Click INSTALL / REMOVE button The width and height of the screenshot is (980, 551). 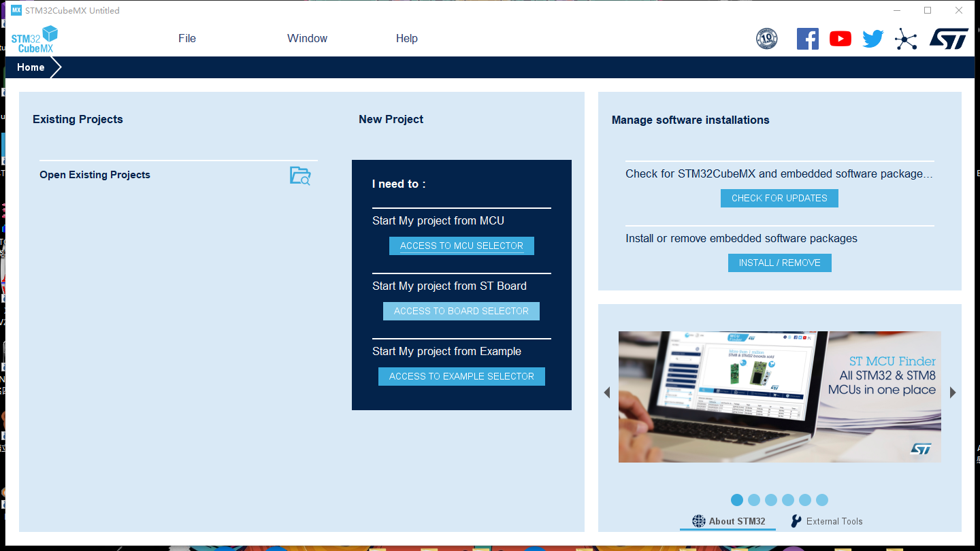[779, 263]
